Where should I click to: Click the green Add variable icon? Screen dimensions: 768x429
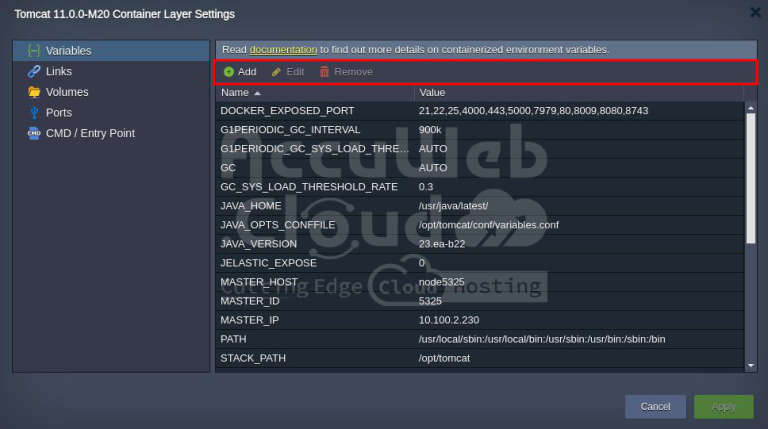[229, 72]
